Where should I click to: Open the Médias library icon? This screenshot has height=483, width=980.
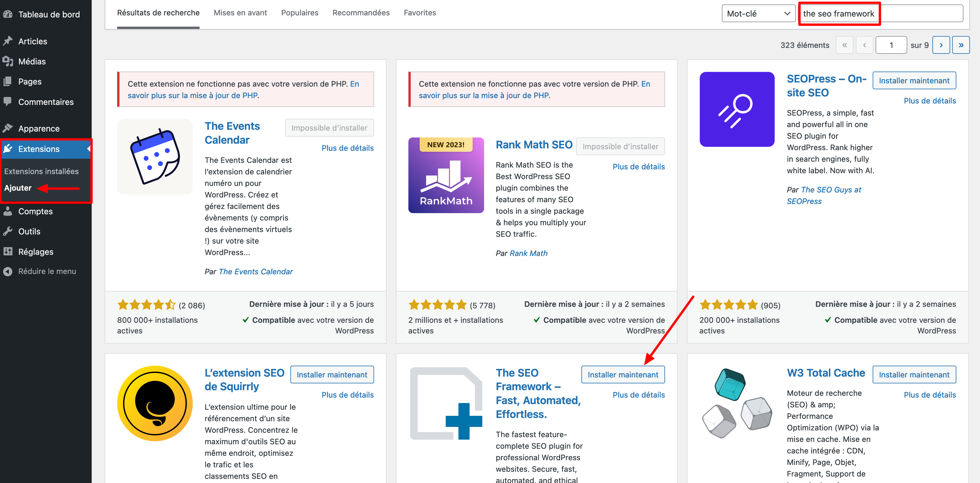click(x=8, y=61)
